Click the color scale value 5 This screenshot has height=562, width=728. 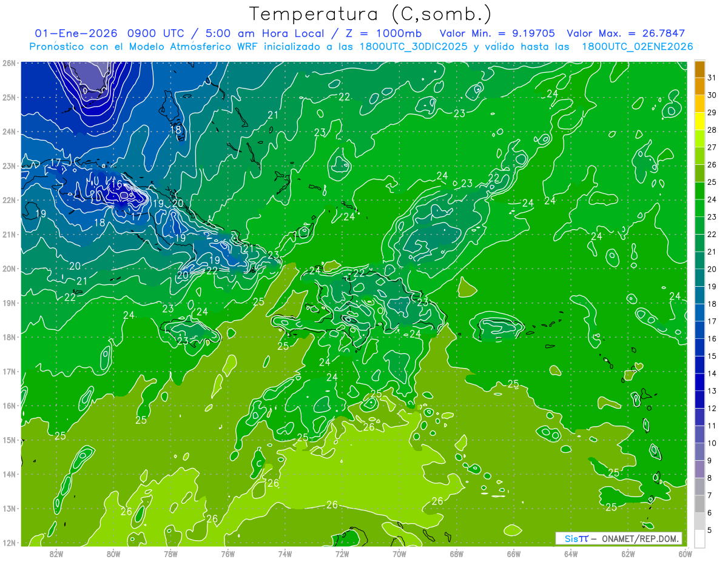coord(710,530)
